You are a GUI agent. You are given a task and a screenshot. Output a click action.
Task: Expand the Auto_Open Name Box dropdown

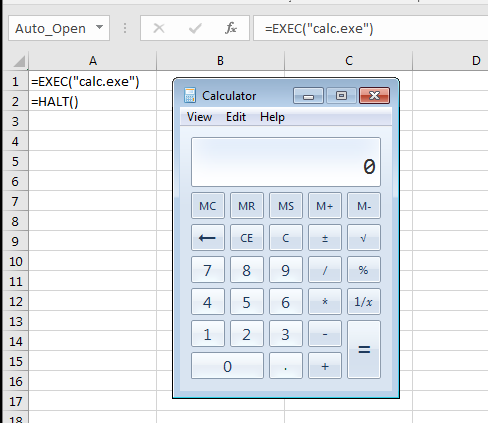99,27
